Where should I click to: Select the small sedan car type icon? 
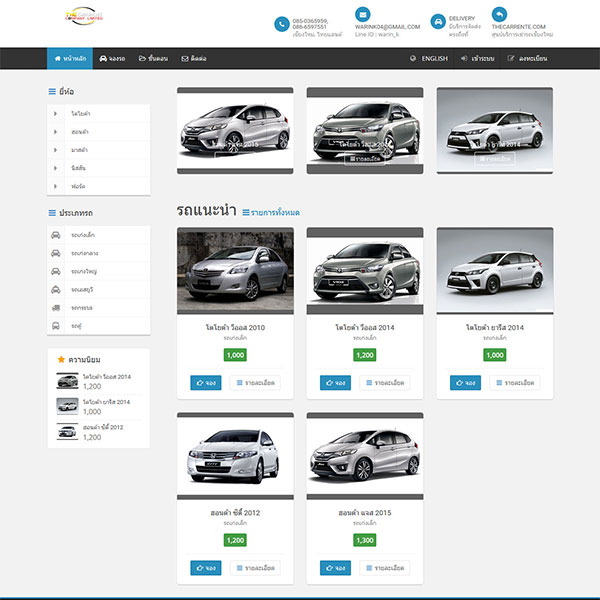coord(55,235)
